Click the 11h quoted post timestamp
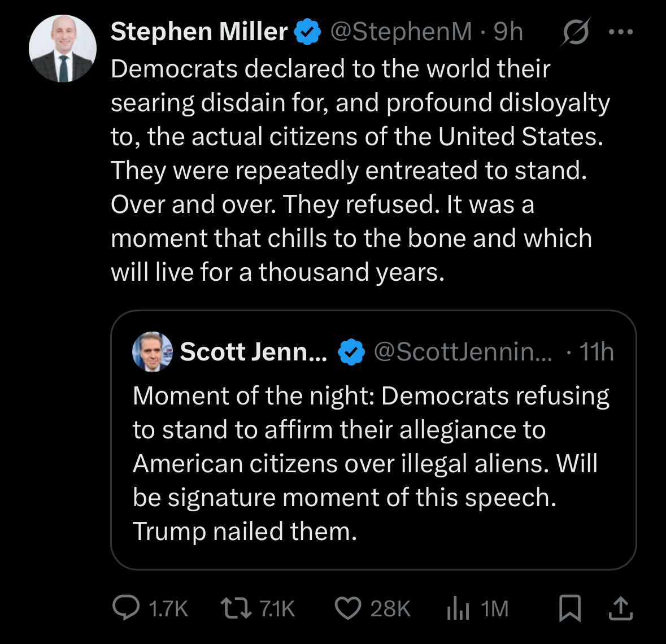The height and width of the screenshot is (644, 666). [597, 351]
